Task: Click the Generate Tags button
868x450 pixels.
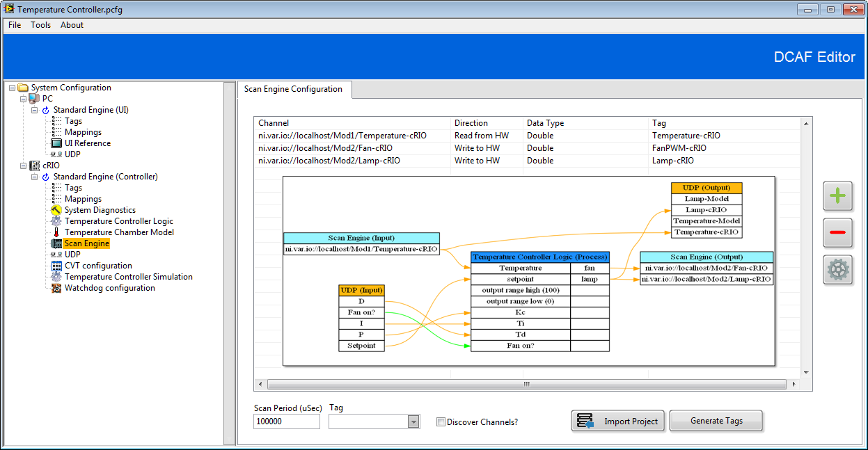Action: pyautogui.click(x=716, y=421)
